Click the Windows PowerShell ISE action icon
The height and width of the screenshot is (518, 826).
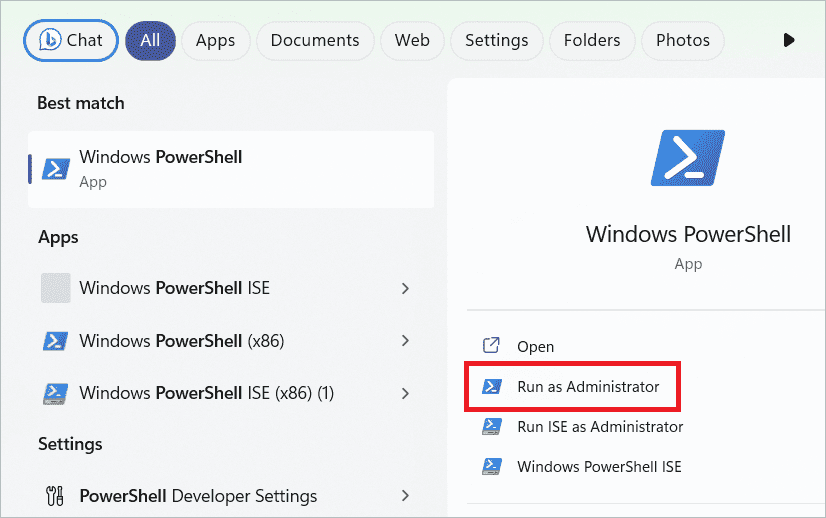[x=492, y=466]
